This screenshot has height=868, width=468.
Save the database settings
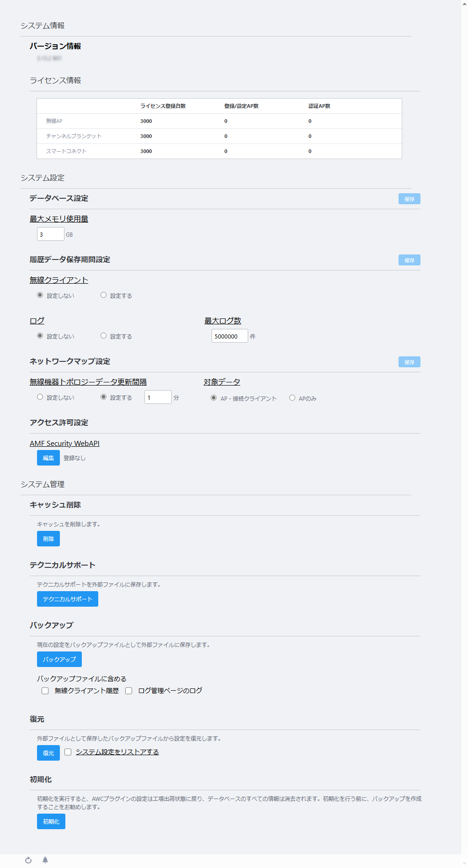click(x=409, y=199)
